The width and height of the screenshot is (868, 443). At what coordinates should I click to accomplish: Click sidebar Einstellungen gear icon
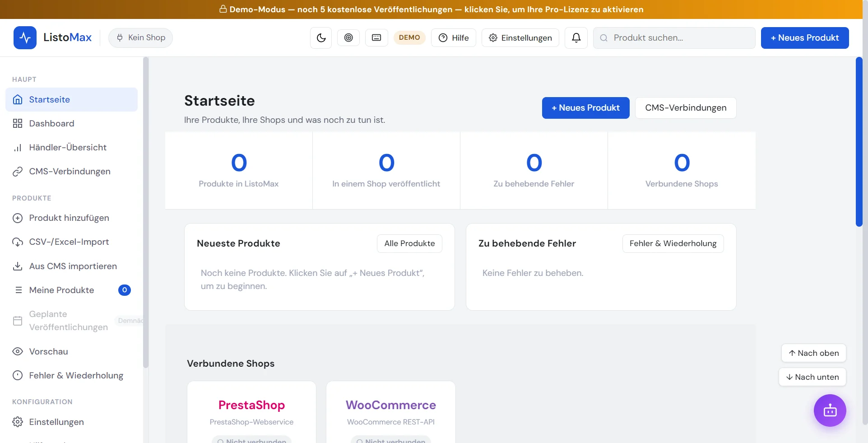tap(18, 422)
